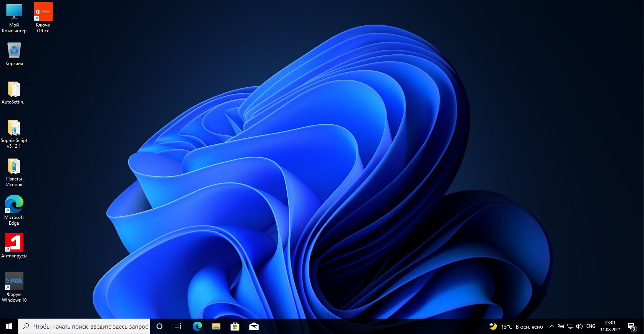Open File Explorer from the taskbar

click(216, 326)
